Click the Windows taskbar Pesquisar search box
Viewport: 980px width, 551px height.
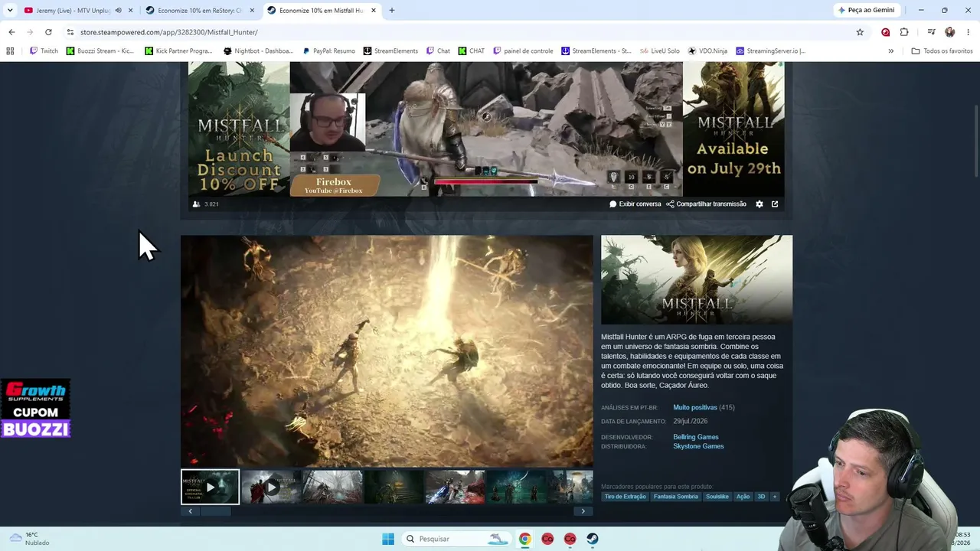[457, 539]
